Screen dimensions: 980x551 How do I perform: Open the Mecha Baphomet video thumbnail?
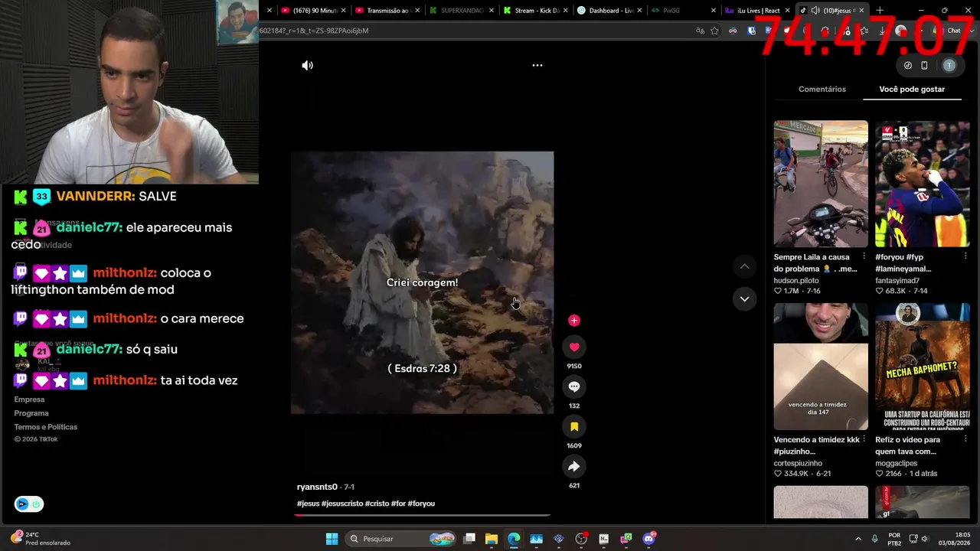click(x=923, y=367)
